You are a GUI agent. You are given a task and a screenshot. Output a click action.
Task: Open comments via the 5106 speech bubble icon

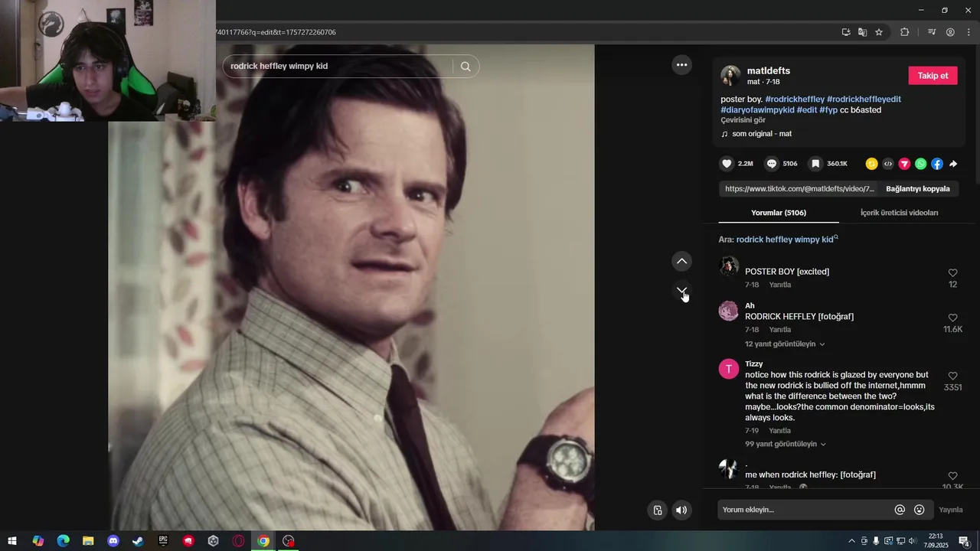[772, 164]
